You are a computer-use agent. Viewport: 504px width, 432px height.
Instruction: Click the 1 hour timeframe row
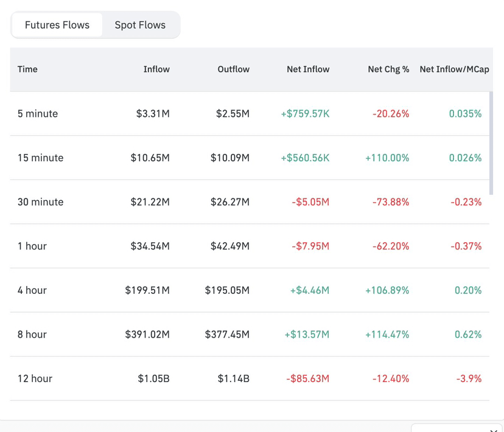pos(32,246)
